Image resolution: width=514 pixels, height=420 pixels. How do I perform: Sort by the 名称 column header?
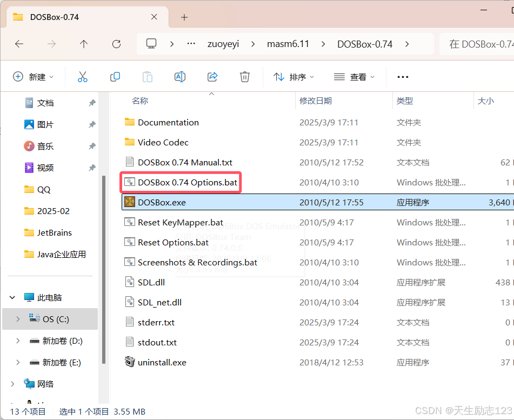(x=140, y=101)
